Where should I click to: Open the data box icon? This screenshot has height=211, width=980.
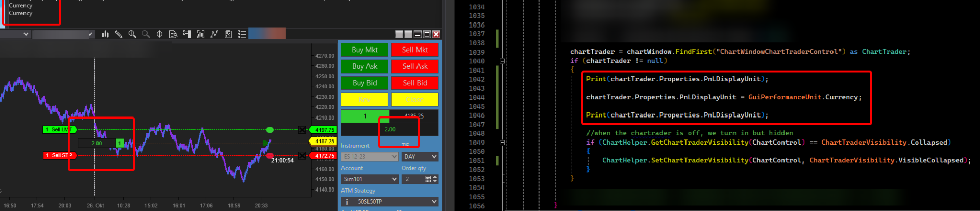click(173, 34)
